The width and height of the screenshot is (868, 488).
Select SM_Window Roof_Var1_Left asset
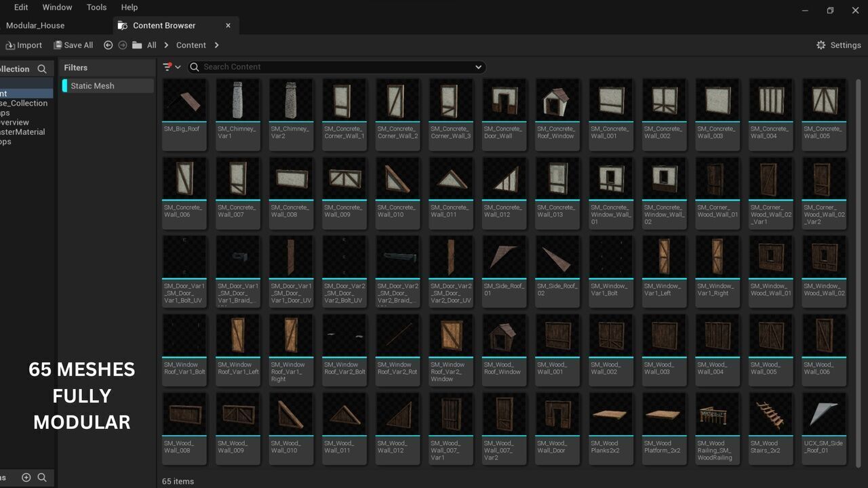[238, 350]
